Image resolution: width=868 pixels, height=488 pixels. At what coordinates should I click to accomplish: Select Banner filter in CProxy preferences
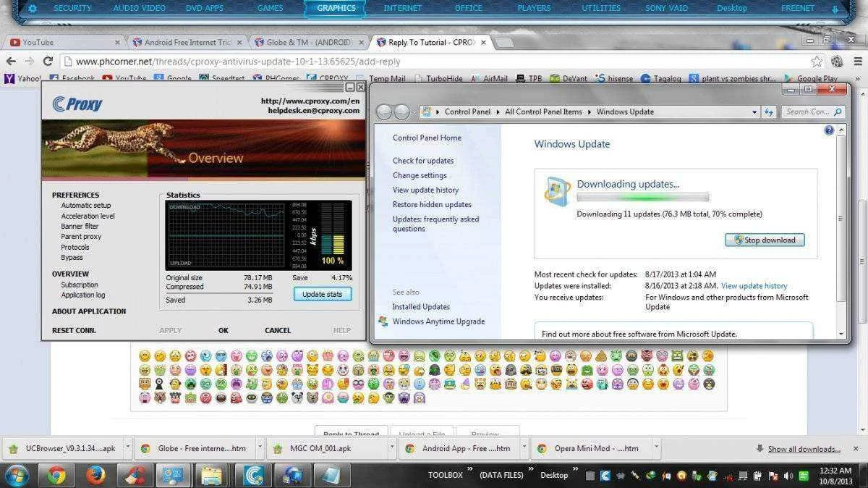(x=80, y=226)
